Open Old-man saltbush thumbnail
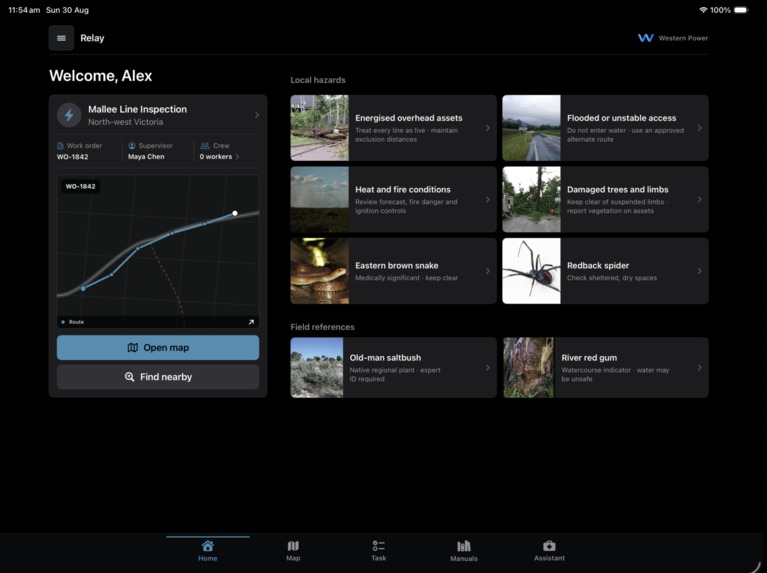The image size is (767, 573). tap(316, 367)
